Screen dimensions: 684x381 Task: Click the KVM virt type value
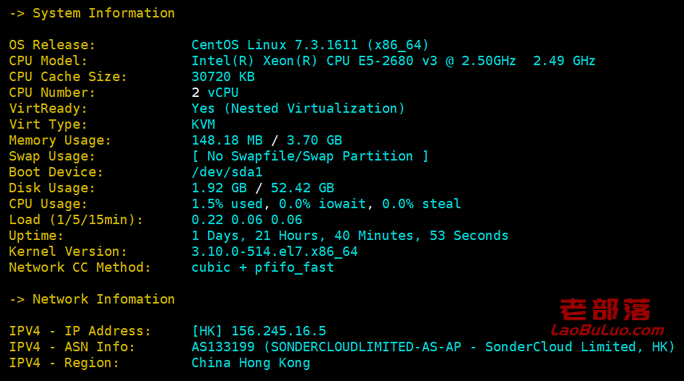coord(203,124)
